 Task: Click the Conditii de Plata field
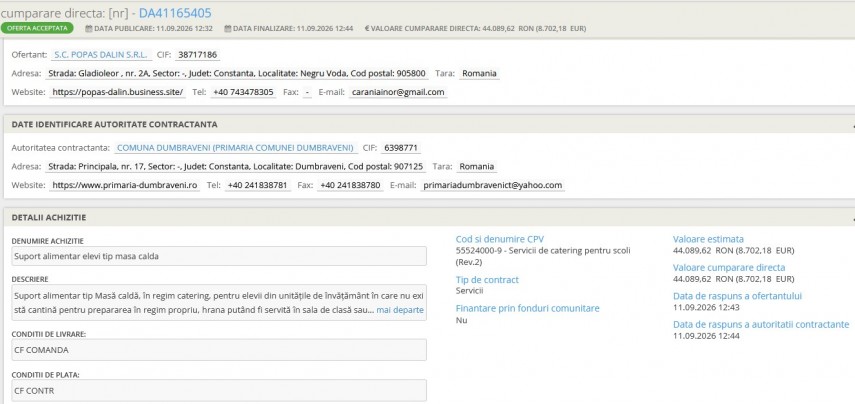pyautogui.click(x=219, y=391)
